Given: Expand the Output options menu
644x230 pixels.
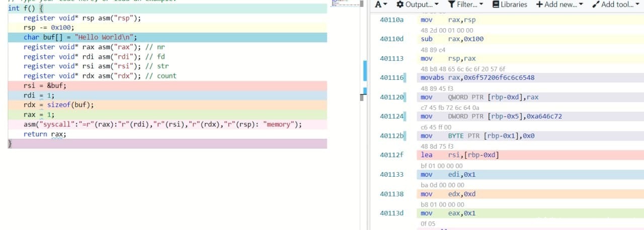Looking at the screenshot, I should pyautogui.click(x=417, y=5).
